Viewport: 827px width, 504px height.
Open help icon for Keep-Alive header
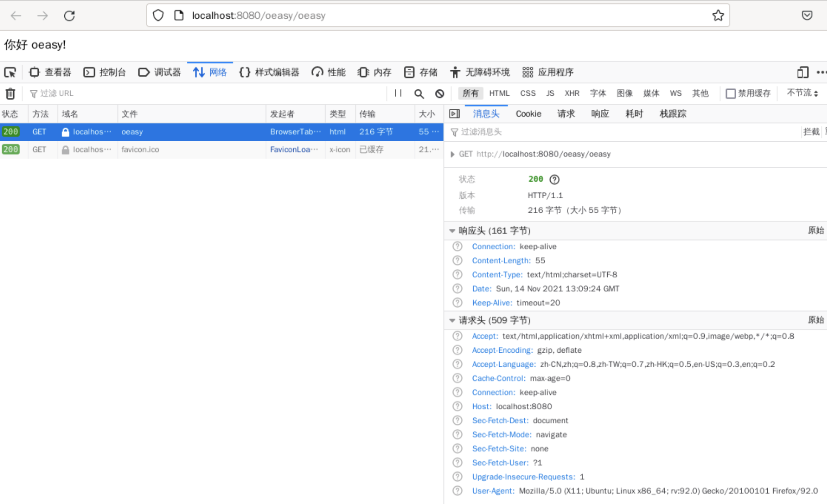(457, 303)
